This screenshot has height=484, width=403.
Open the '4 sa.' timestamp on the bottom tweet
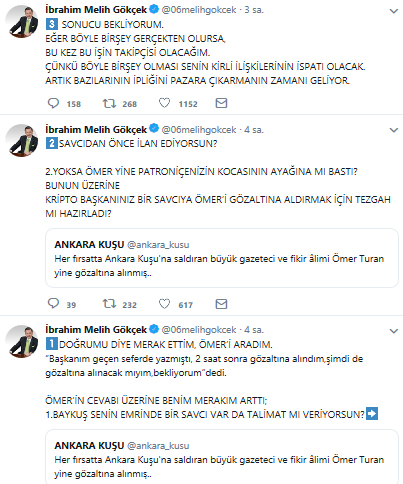[254, 330]
